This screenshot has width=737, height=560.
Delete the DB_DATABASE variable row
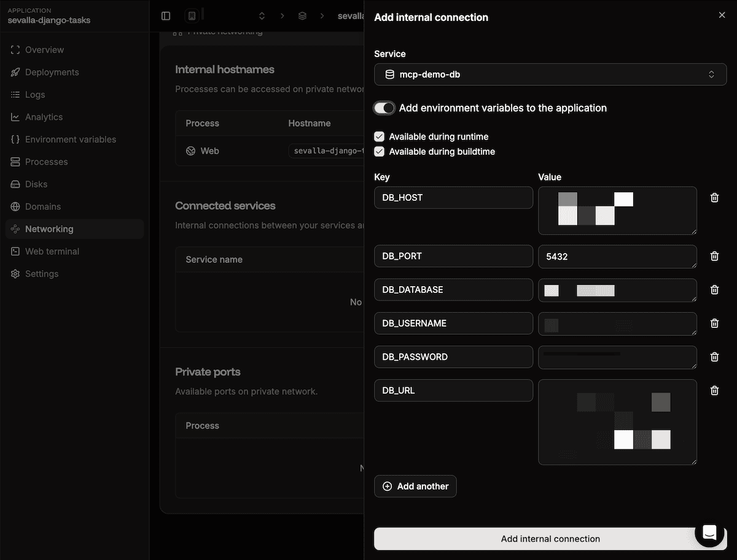[x=714, y=290]
